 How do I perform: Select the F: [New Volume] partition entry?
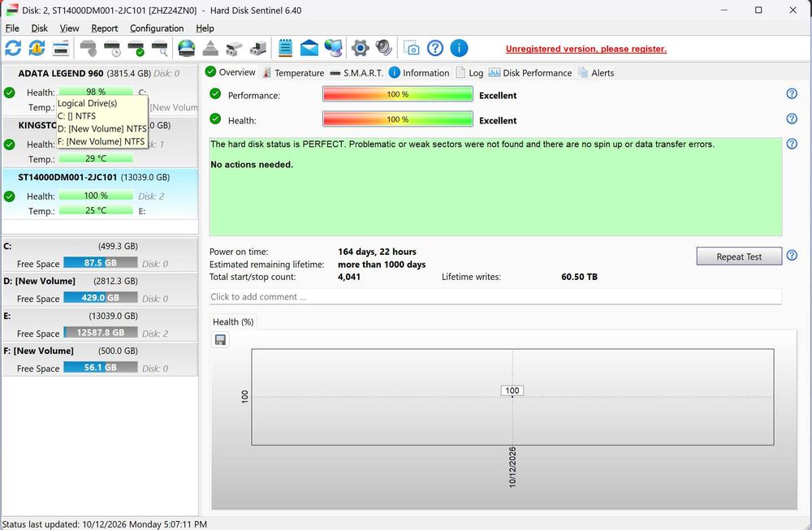point(100,360)
